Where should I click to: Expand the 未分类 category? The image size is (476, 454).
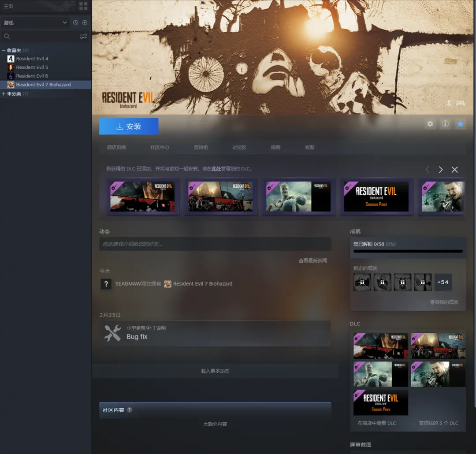(4, 94)
